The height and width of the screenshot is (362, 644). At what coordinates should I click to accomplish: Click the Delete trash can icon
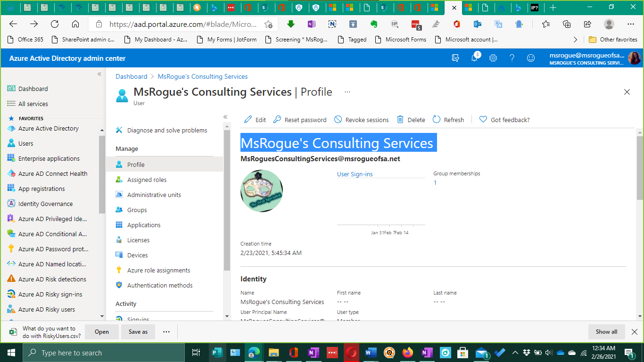[400, 120]
